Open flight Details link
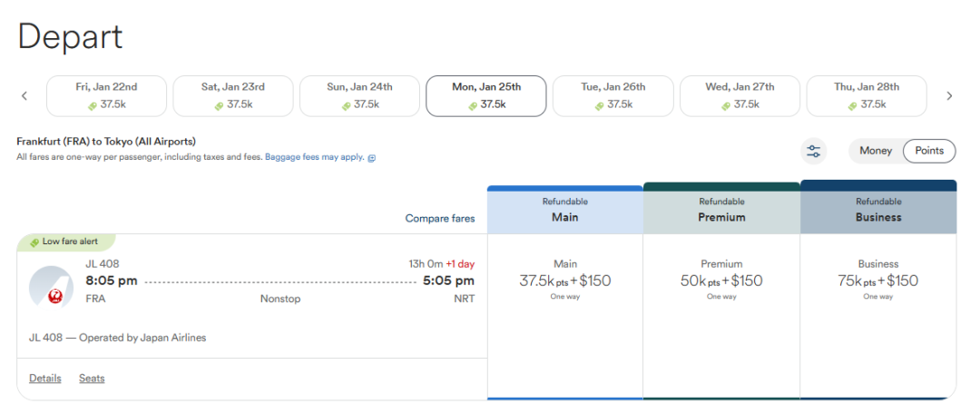Screen dimensions: 980x414 click(x=45, y=379)
